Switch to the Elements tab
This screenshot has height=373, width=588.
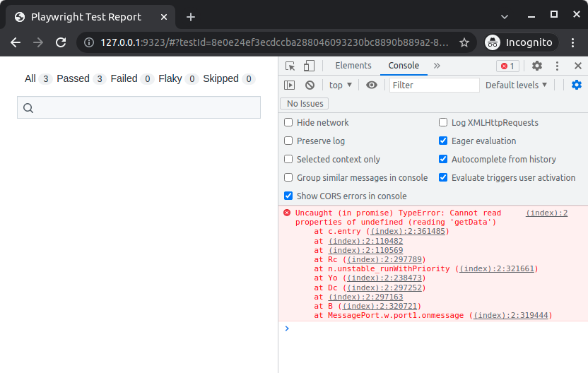pyautogui.click(x=353, y=66)
